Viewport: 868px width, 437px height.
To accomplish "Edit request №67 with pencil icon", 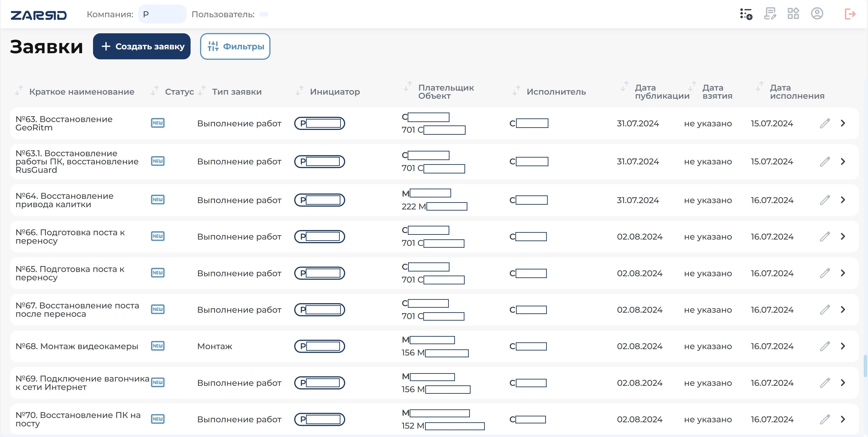I will (825, 310).
